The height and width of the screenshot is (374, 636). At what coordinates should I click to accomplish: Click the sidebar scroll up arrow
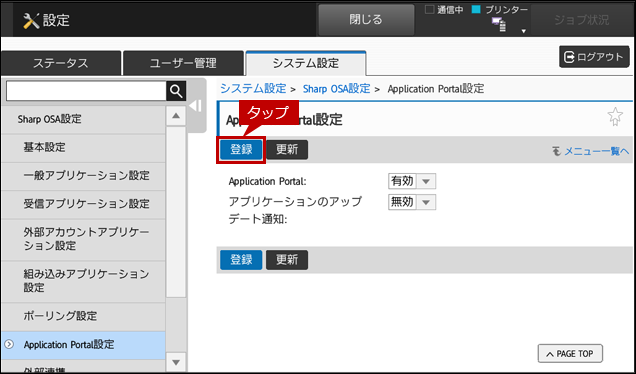176,116
